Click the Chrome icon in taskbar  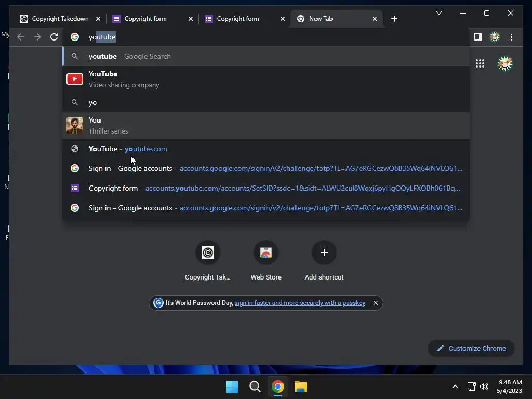click(x=278, y=387)
